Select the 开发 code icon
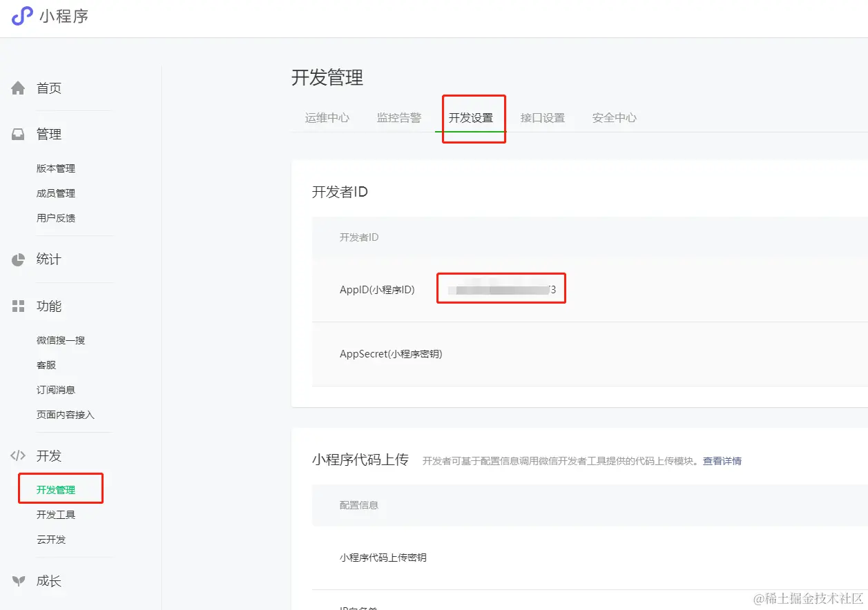The width and height of the screenshot is (868, 610). pyautogui.click(x=17, y=455)
